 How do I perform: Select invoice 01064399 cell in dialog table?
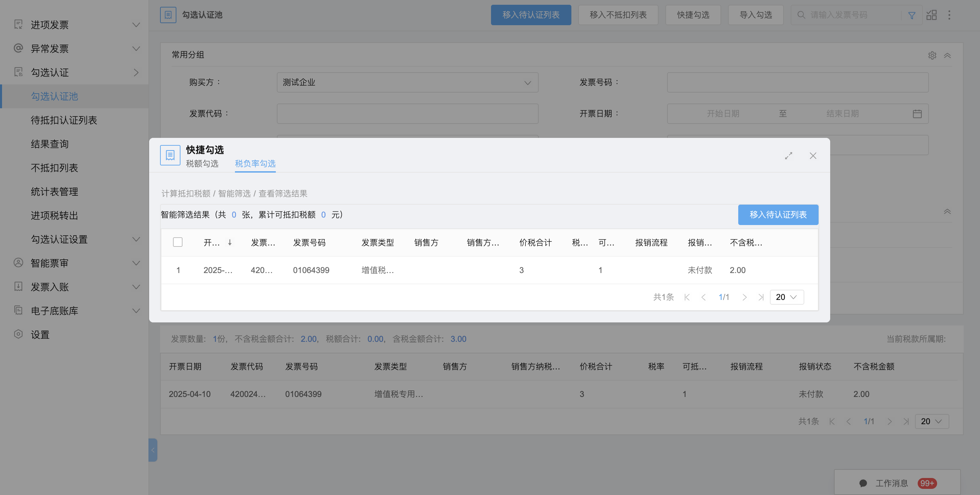[311, 270]
